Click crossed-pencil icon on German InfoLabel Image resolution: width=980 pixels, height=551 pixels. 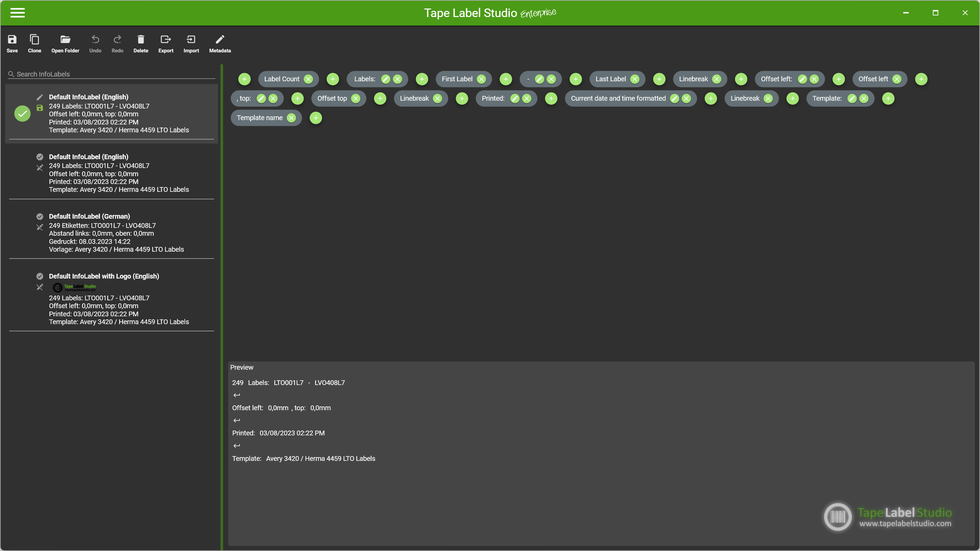click(x=39, y=228)
